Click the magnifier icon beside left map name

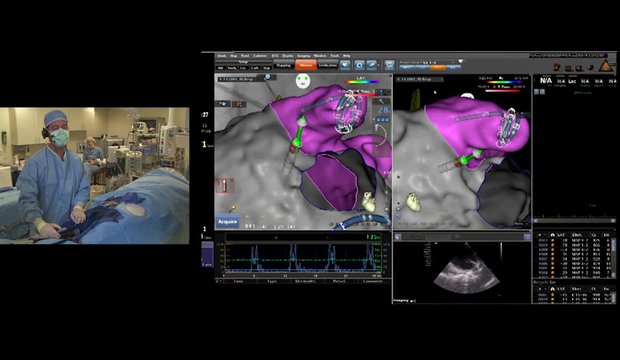tap(268, 77)
